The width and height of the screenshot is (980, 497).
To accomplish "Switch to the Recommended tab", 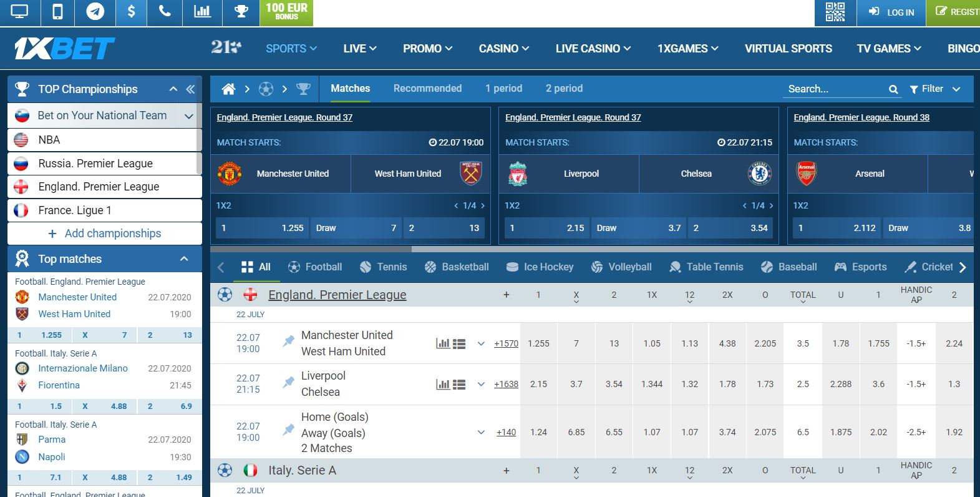I will pyautogui.click(x=427, y=89).
